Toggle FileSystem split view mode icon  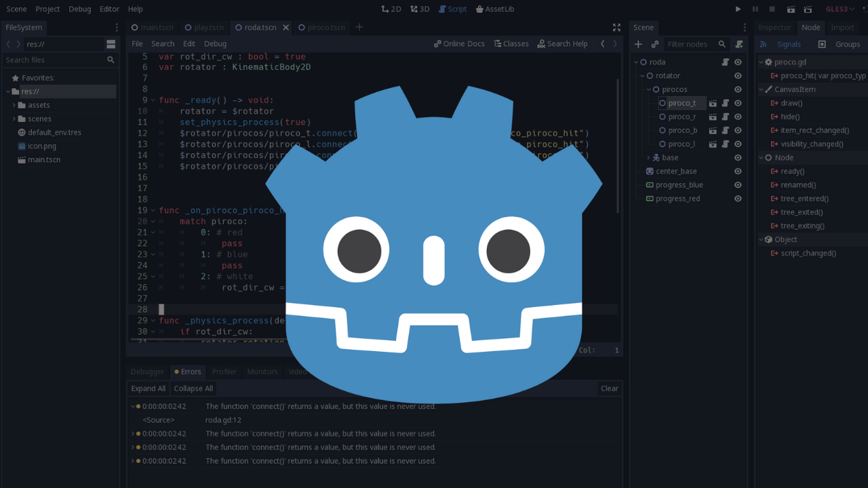pos(111,44)
